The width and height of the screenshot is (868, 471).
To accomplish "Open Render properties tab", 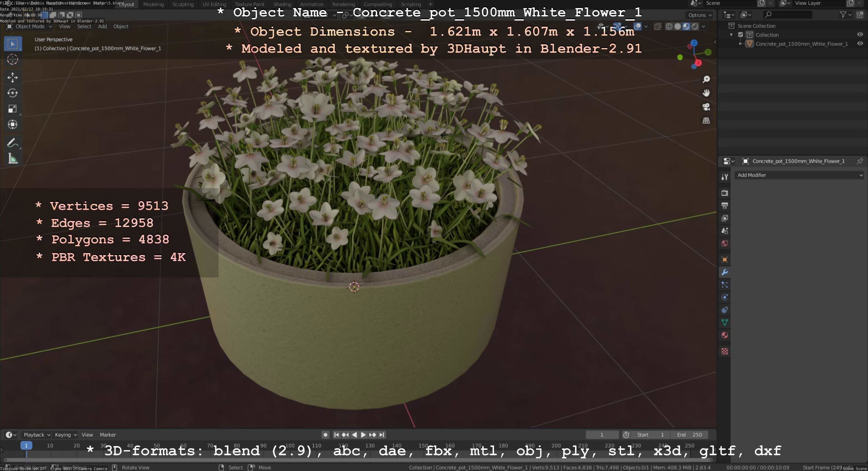I will pos(725,193).
